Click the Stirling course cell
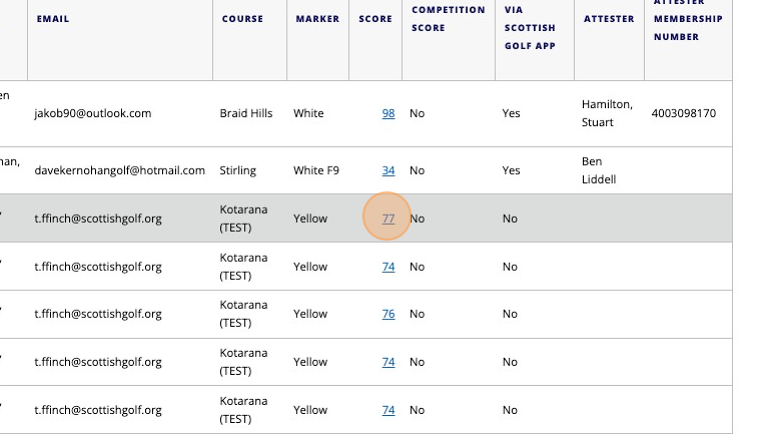Screen dimensions: 774x434 (x=238, y=171)
